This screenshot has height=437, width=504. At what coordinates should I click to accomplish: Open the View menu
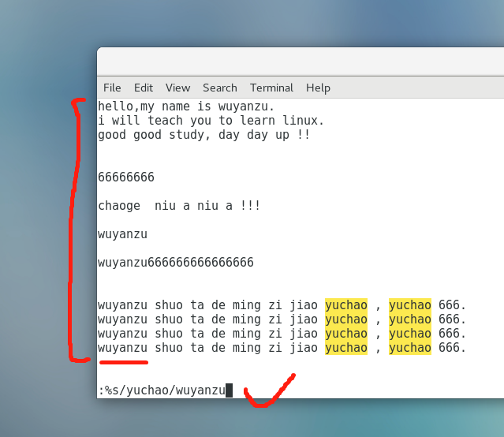177,88
